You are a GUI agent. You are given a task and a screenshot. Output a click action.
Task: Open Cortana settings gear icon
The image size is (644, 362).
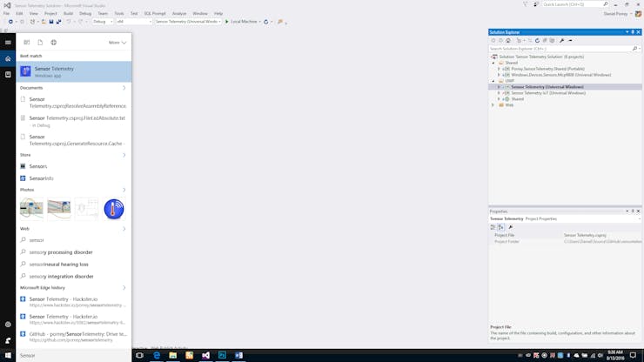(x=8, y=325)
